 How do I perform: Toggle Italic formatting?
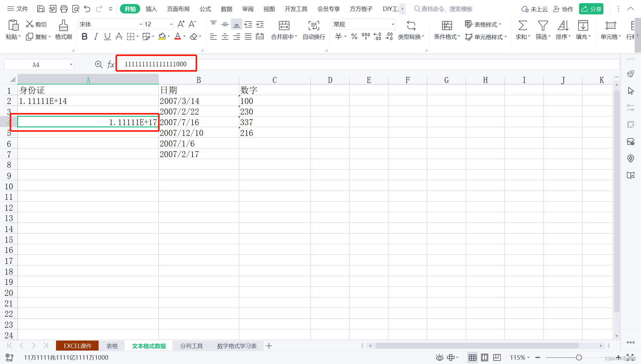pos(96,37)
